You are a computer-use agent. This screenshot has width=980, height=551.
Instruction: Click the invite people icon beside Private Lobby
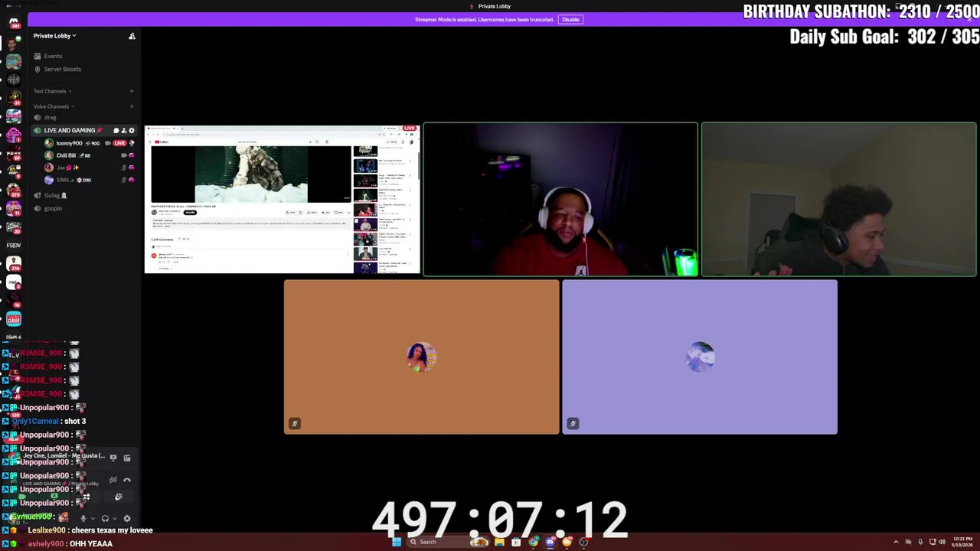(x=132, y=36)
